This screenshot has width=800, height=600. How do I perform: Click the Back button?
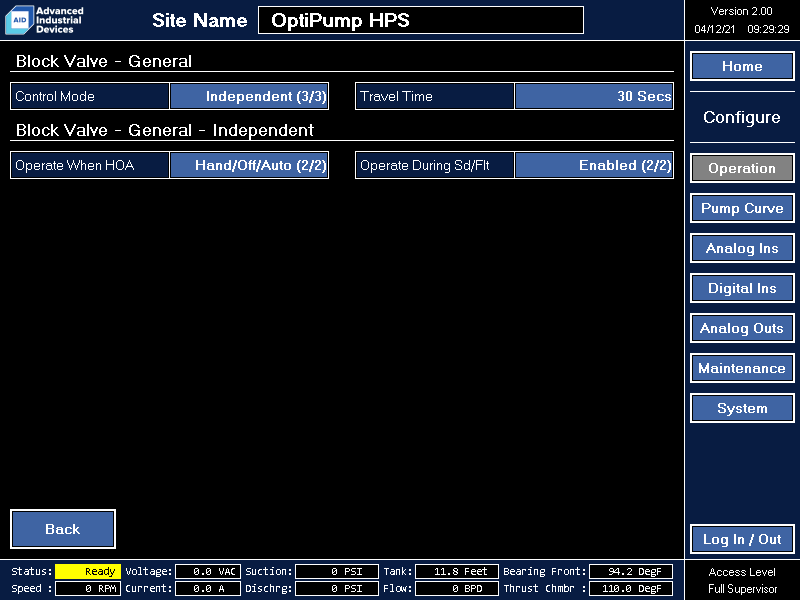click(63, 529)
